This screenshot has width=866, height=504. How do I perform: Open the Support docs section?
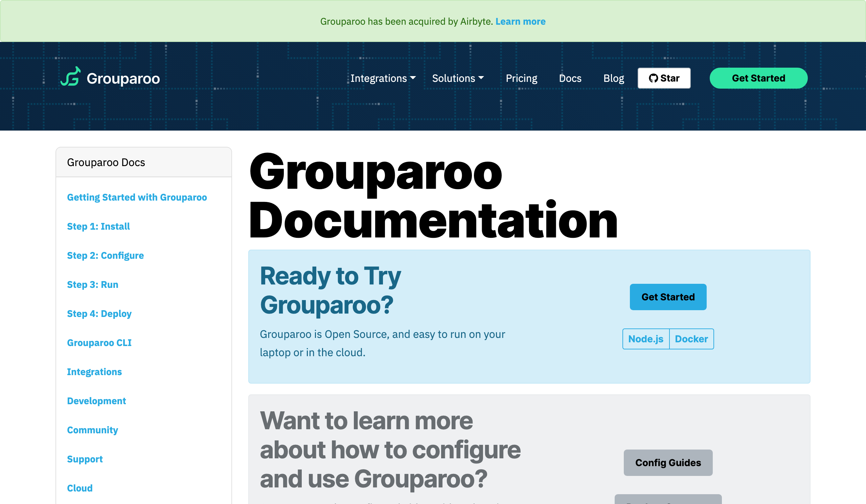tap(85, 459)
